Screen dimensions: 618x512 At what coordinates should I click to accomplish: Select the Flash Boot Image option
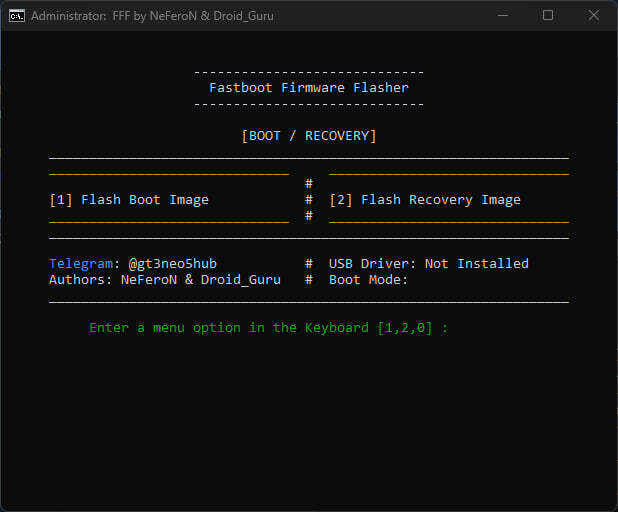(x=129, y=200)
